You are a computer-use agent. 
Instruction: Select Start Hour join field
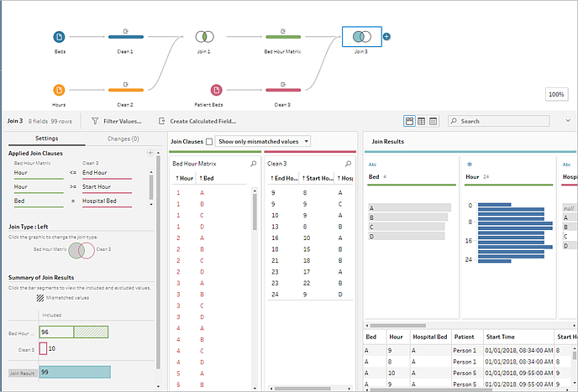(x=107, y=187)
